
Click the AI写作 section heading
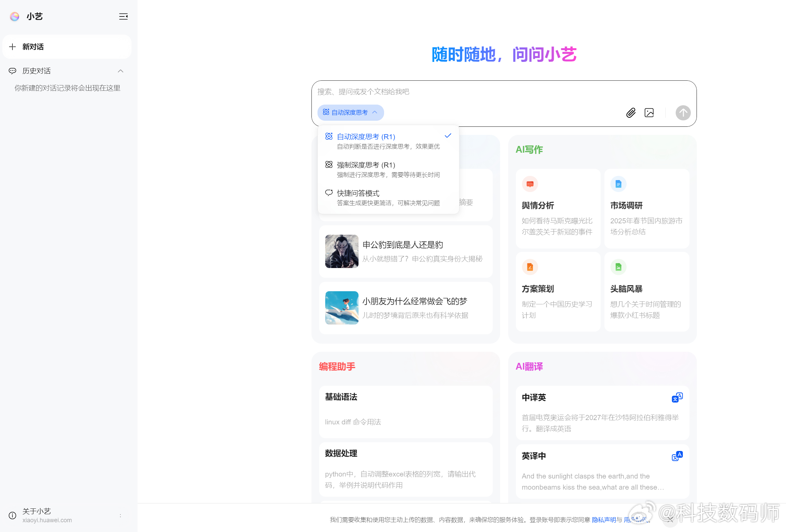(x=529, y=150)
